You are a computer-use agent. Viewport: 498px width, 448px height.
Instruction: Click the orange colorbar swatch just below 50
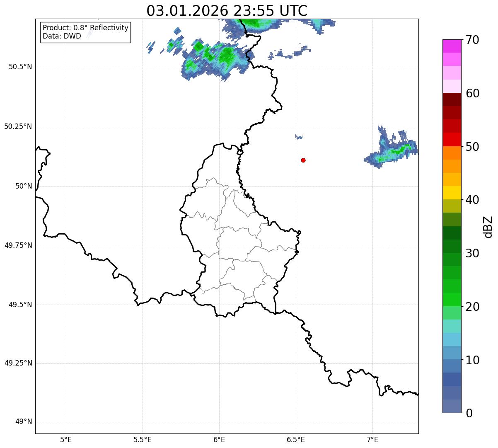[x=452, y=153]
